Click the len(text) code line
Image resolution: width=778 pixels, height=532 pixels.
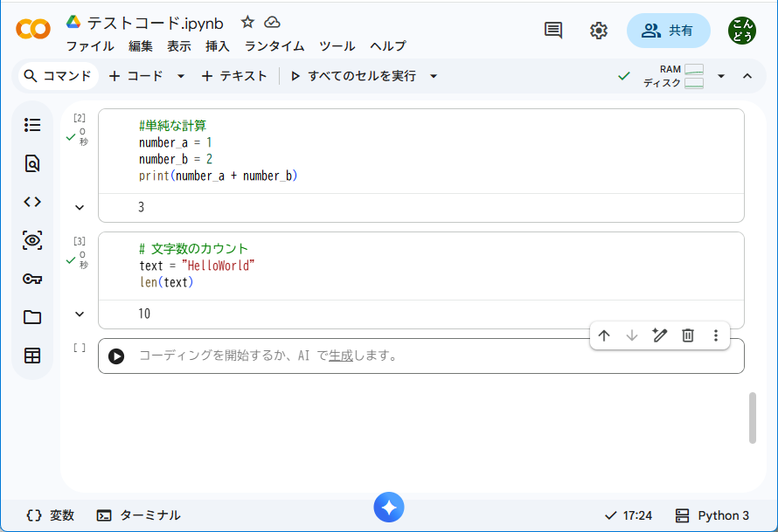[166, 283]
